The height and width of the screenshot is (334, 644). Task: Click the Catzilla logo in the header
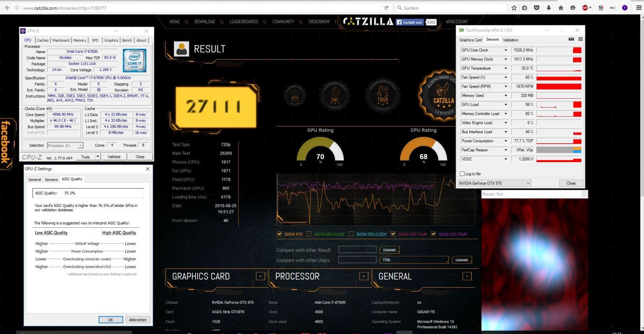(368, 21)
